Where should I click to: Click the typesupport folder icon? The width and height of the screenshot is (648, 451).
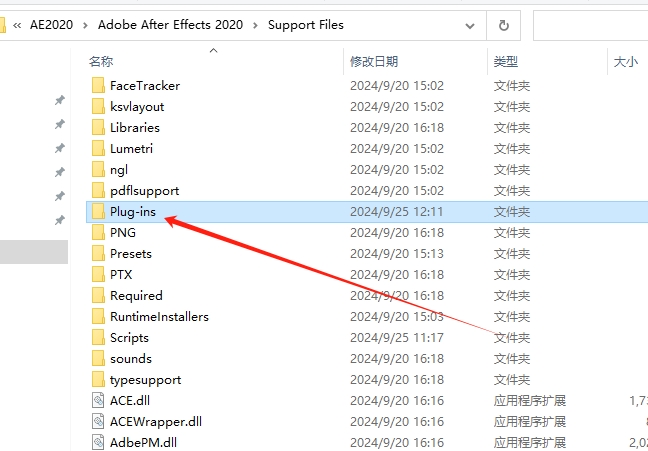(98, 380)
